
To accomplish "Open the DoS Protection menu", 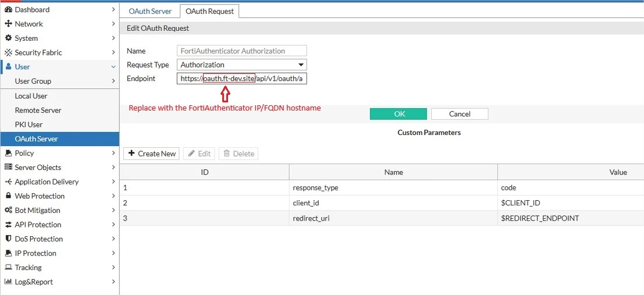I will click(x=59, y=239).
